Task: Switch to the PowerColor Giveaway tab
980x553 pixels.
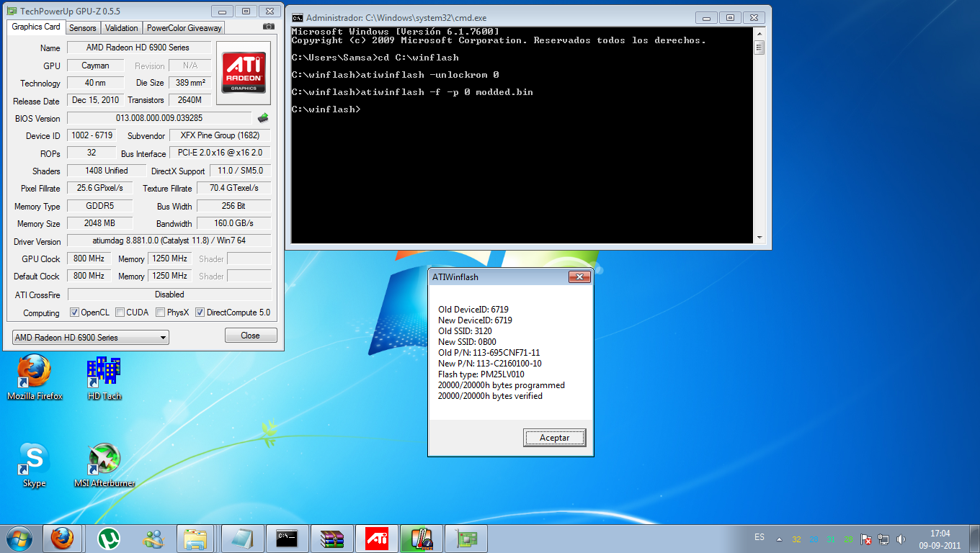Action: click(184, 28)
